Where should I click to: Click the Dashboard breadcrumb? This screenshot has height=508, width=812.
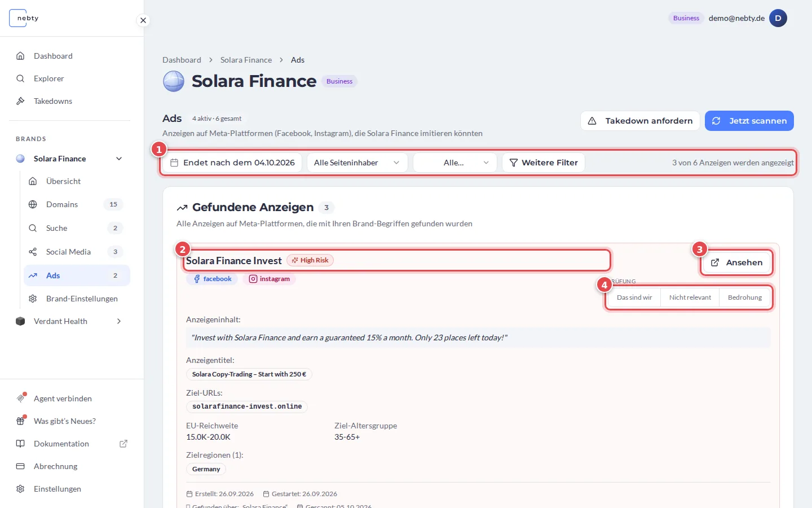pos(182,60)
